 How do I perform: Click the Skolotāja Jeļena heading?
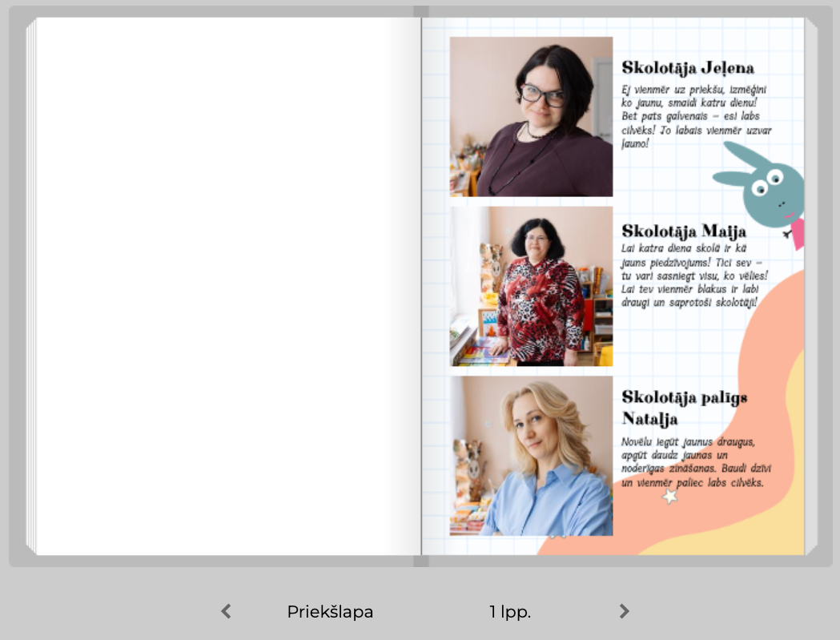coord(688,68)
